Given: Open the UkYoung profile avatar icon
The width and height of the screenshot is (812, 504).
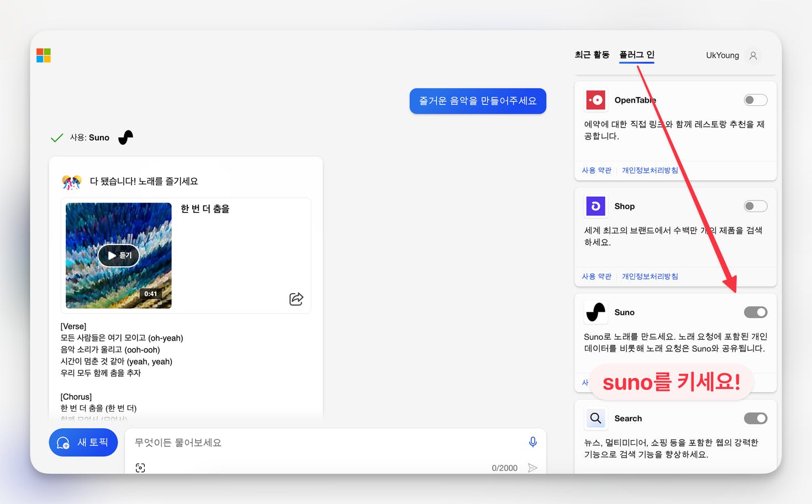Looking at the screenshot, I should tap(753, 55).
